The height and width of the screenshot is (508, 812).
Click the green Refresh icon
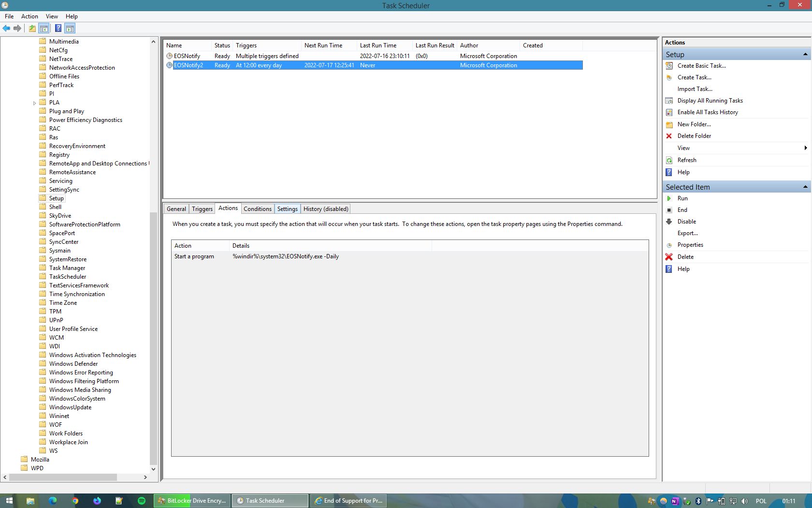pos(669,160)
